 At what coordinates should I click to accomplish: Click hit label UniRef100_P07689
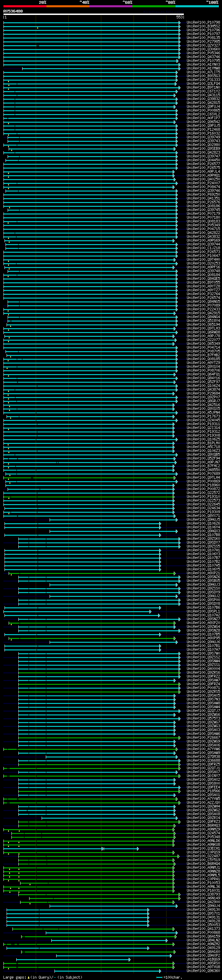203,473
